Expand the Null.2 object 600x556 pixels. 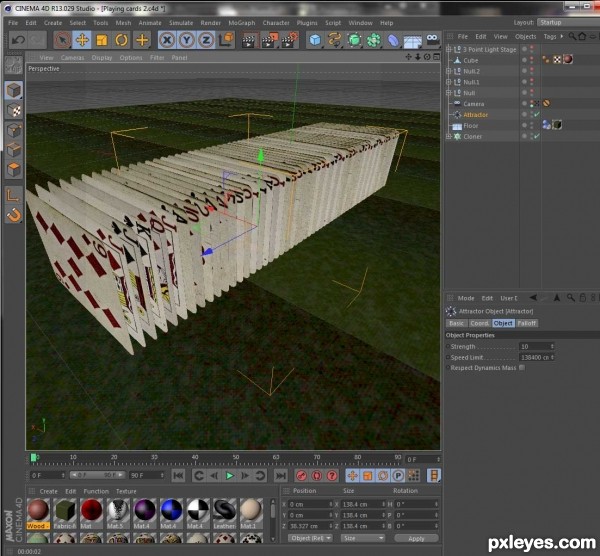coord(449,71)
